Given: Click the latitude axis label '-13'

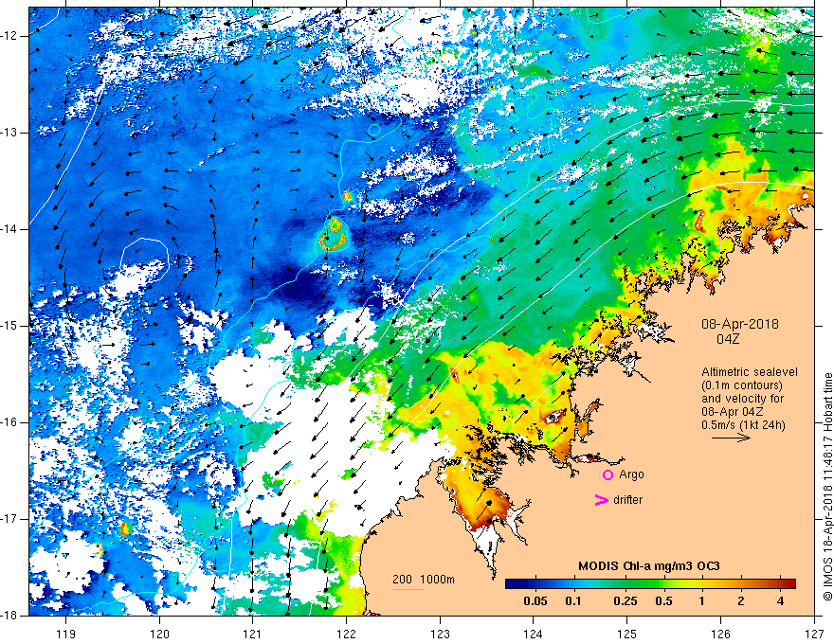Looking at the screenshot, I should click(x=10, y=133).
